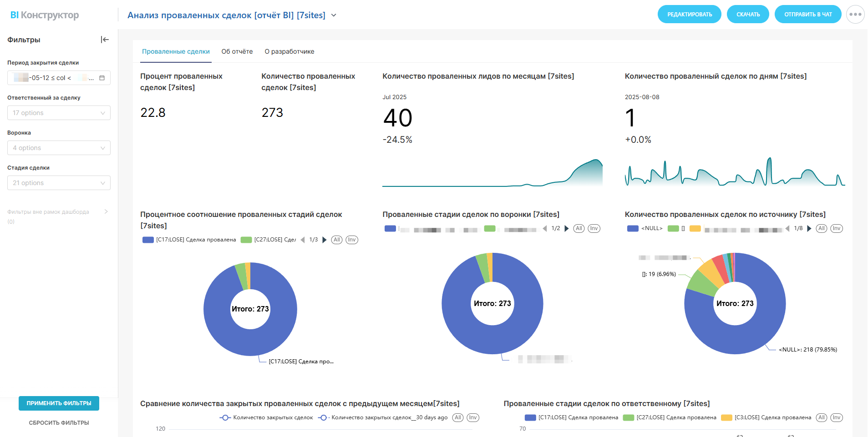The image size is (868, 437).
Task: Click ПРИМЕНИТЬ ФИЛЬТРЫ button
Action: (x=59, y=403)
